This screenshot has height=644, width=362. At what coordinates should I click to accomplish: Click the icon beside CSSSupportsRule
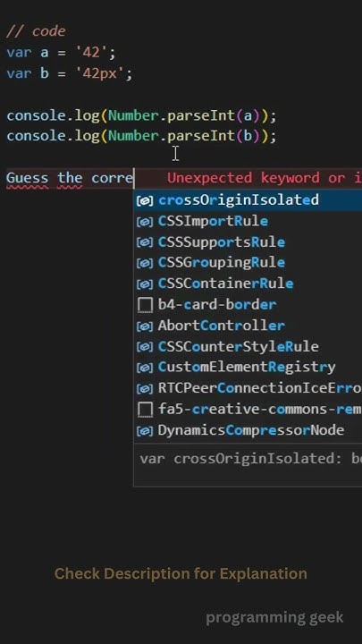pos(145,242)
